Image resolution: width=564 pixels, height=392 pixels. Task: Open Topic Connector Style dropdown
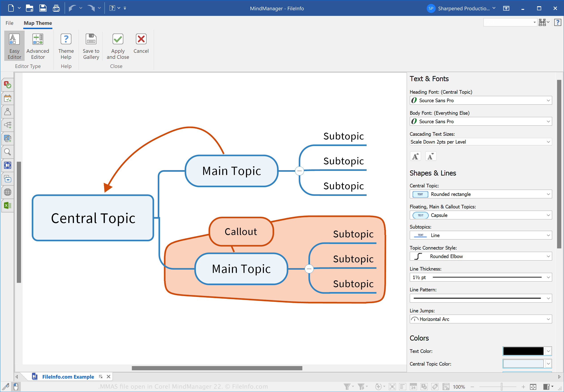tap(481, 256)
